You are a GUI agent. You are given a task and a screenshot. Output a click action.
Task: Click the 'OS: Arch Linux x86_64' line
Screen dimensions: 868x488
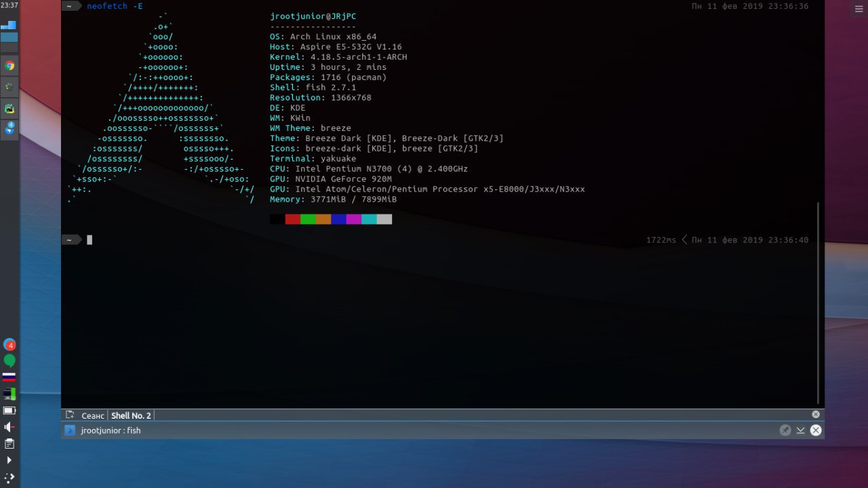point(323,37)
